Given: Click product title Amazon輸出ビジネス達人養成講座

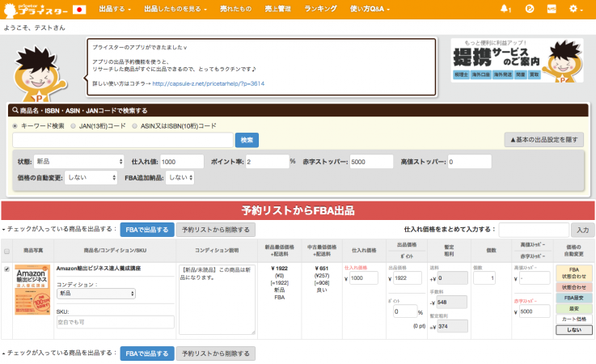Looking at the screenshot, I should coord(99,269).
